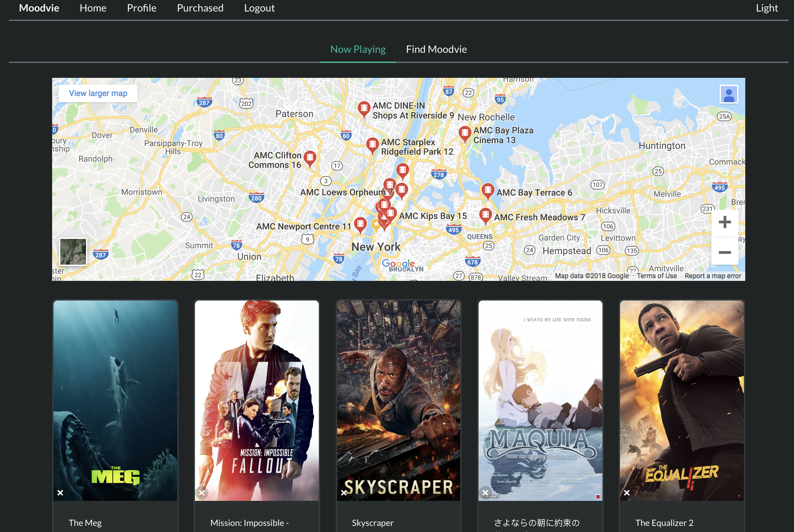Dismiss The Equalizer 2 card with X
Image resolution: width=794 pixels, height=532 pixels.
point(627,493)
